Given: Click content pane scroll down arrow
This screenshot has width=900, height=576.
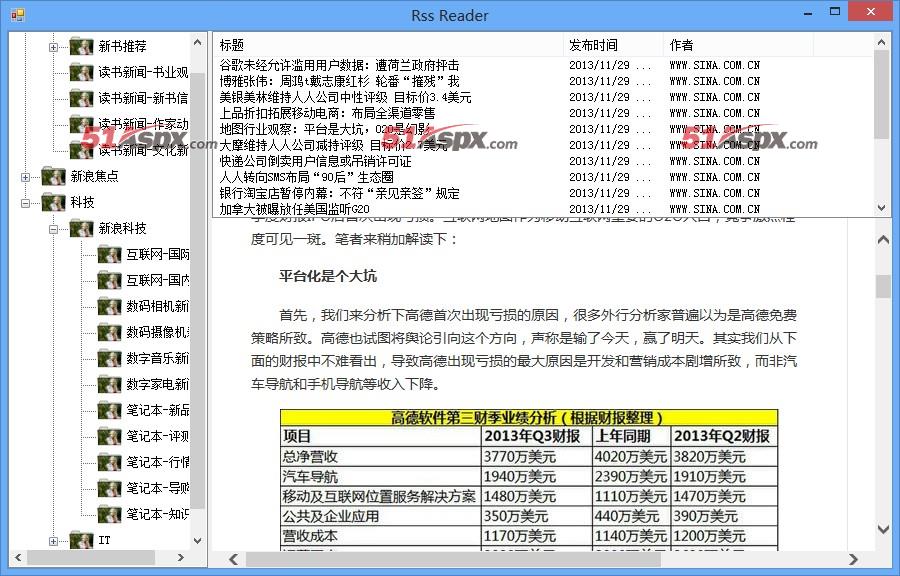Looking at the screenshot, I should tap(883, 529).
